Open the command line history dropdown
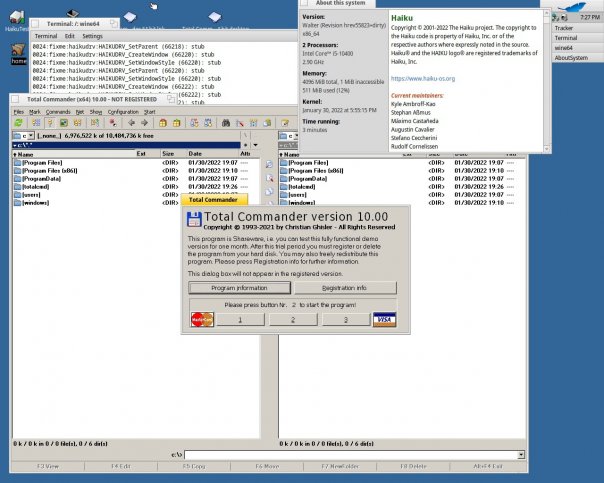604x483 pixels. [521, 455]
